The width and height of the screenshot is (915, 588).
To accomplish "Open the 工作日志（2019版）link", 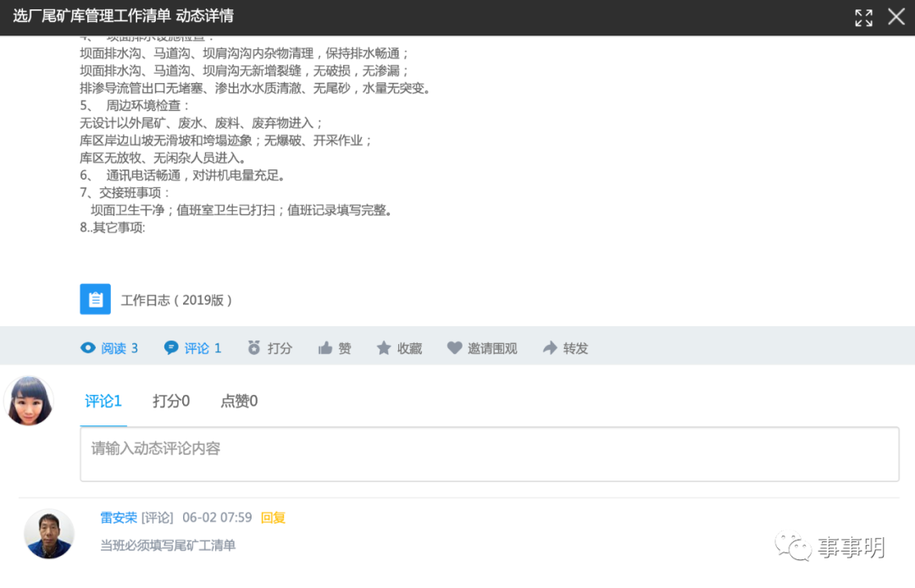I will point(176,300).
